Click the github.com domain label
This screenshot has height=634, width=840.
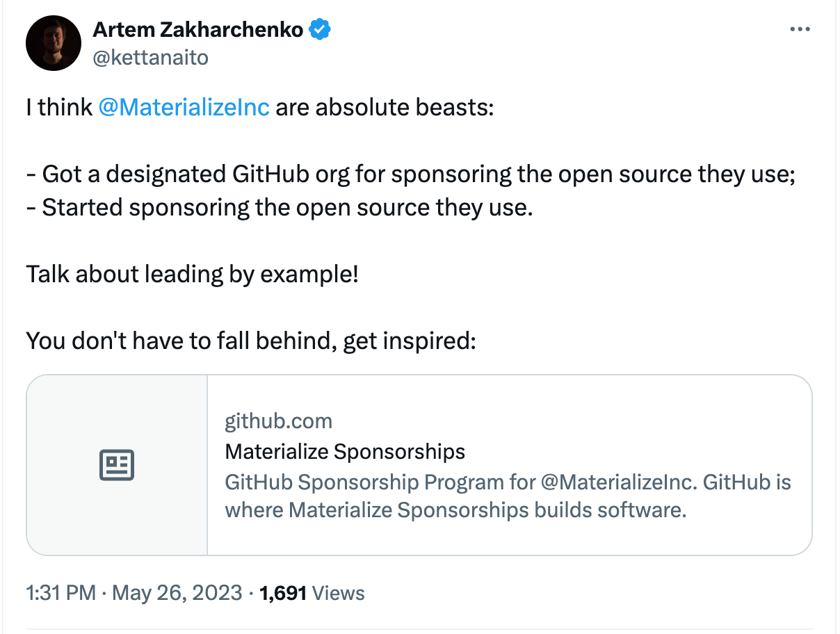coord(278,421)
